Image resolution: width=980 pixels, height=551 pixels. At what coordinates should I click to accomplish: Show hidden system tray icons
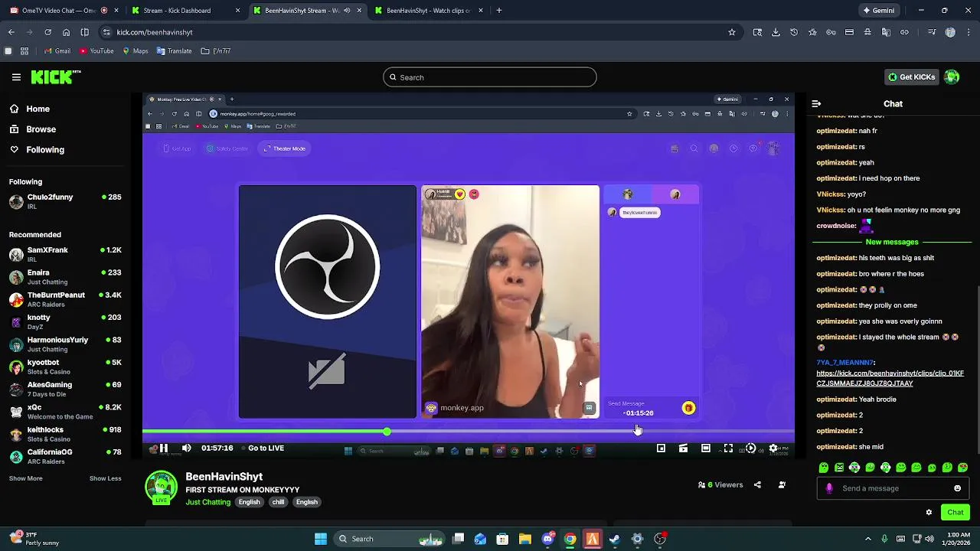pos(867,539)
